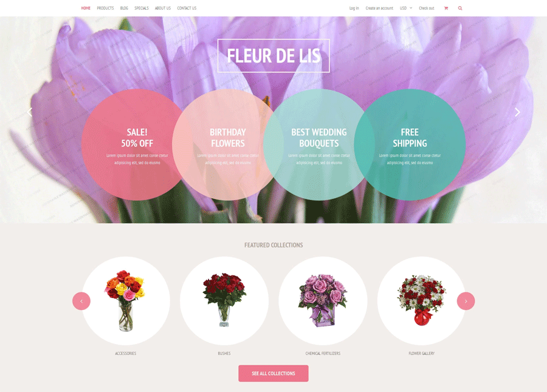Image resolution: width=547 pixels, height=392 pixels.
Task: Open the Blog menu item
Action: coord(124,8)
